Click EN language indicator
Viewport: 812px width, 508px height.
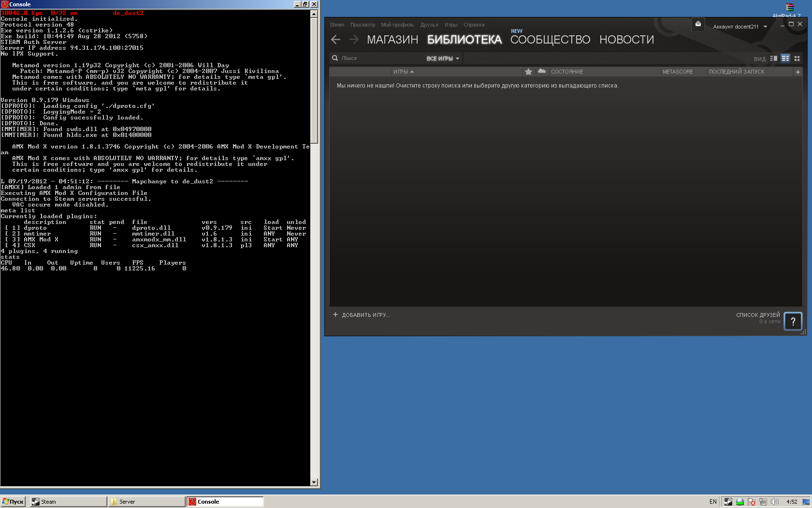click(x=713, y=502)
